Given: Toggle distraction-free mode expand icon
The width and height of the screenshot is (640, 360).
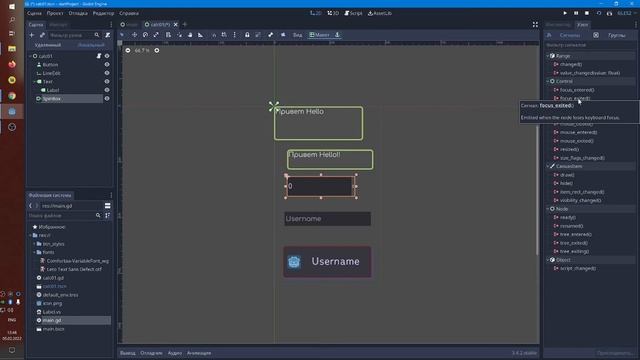Looking at the screenshot, I should (535, 24).
